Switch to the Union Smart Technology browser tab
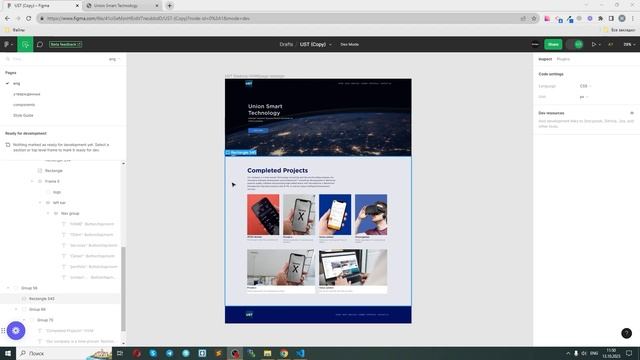The height and width of the screenshot is (360, 640). 121,6
